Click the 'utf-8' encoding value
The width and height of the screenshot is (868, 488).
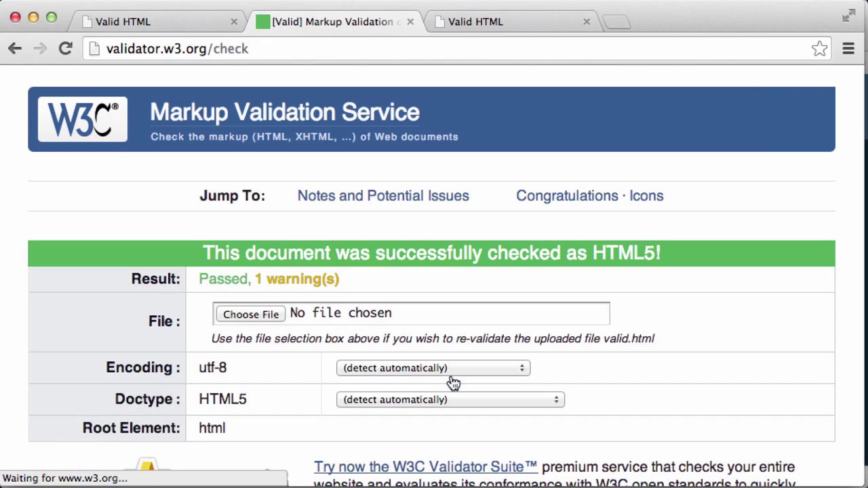[x=212, y=367]
